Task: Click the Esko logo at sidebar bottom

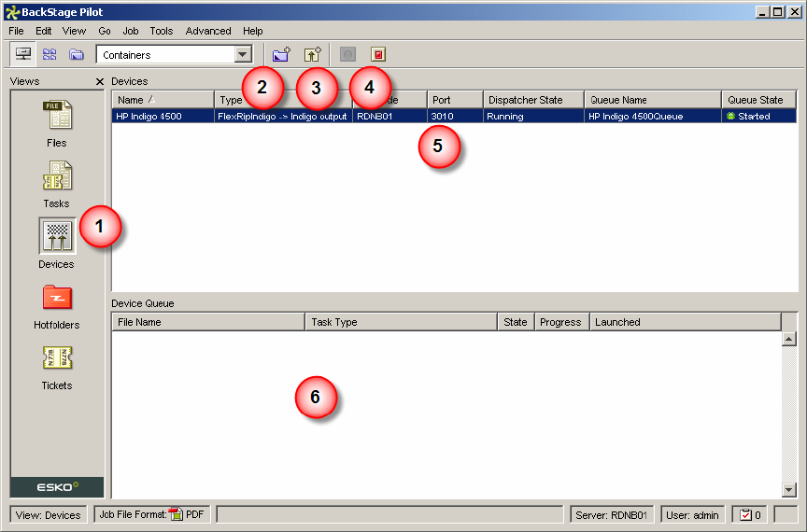Action: coord(57,486)
